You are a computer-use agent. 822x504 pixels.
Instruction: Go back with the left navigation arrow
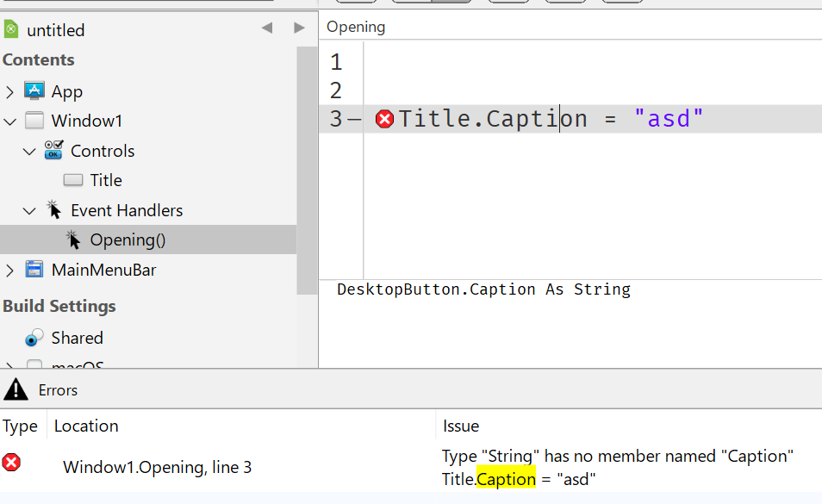click(x=267, y=28)
